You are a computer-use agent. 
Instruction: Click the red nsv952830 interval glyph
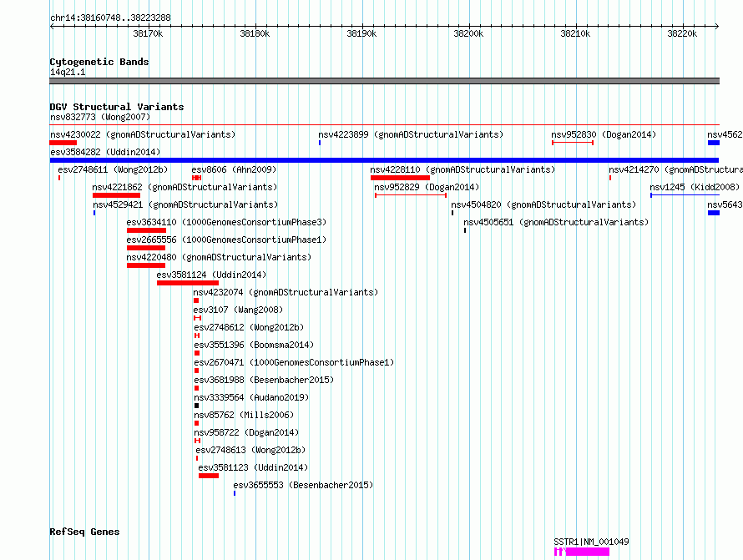(x=573, y=143)
